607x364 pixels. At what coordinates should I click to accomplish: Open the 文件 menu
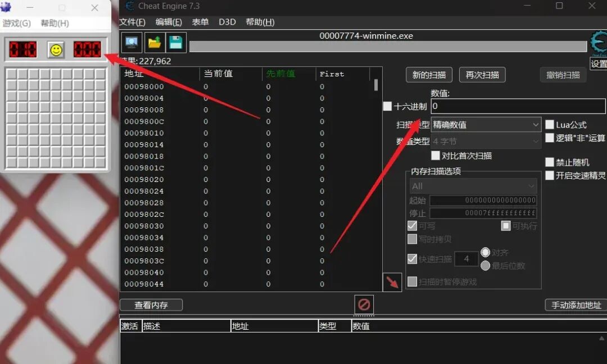pos(133,22)
